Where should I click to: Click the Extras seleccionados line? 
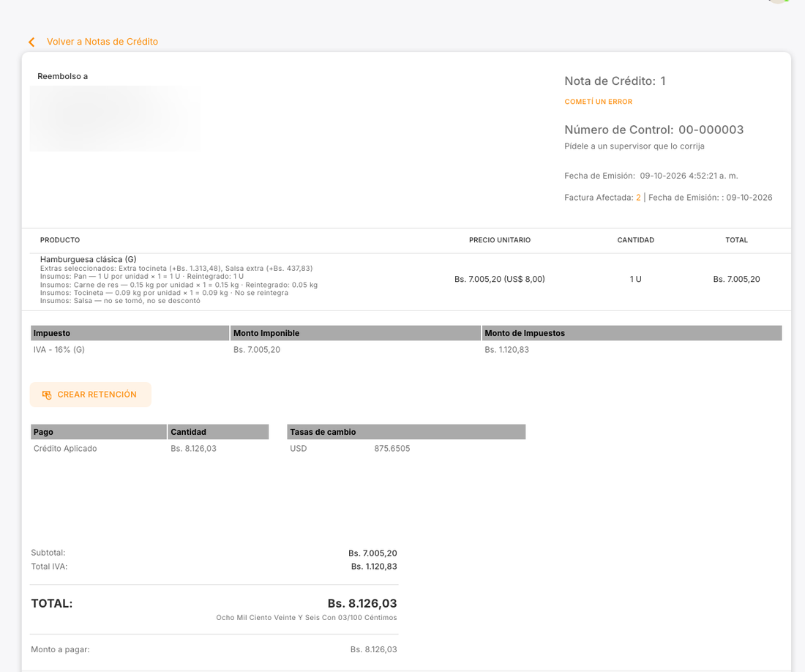coord(176,269)
